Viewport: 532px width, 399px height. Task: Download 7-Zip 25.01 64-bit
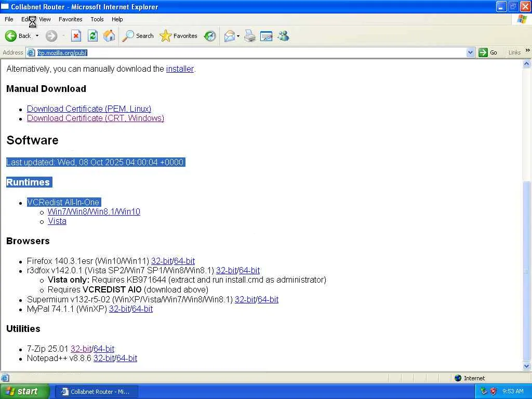tap(104, 349)
